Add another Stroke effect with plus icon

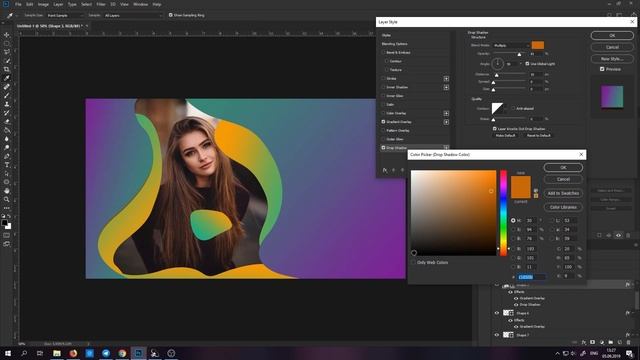[446, 78]
